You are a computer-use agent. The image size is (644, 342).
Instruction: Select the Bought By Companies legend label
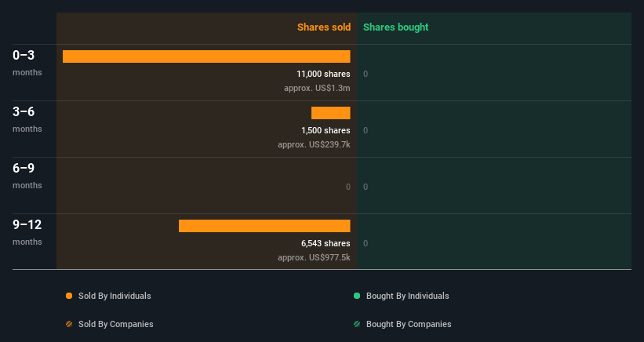click(x=409, y=324)
